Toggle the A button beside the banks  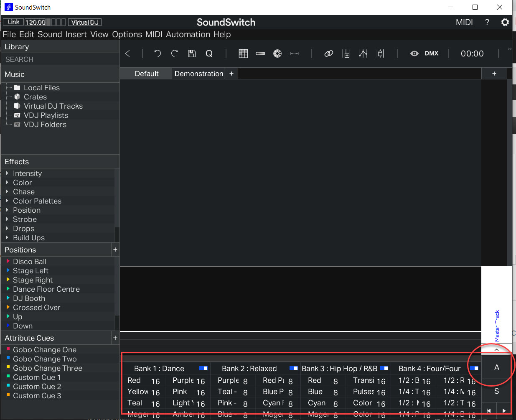pyautogui.click(x=497, y=367)
